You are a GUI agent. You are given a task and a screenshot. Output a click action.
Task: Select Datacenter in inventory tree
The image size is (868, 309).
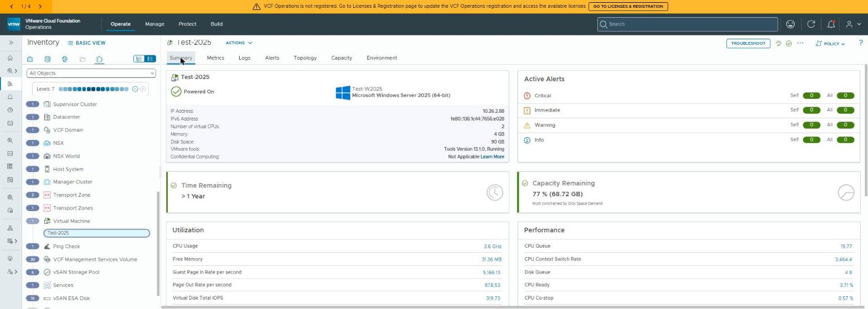coord(66,117)
